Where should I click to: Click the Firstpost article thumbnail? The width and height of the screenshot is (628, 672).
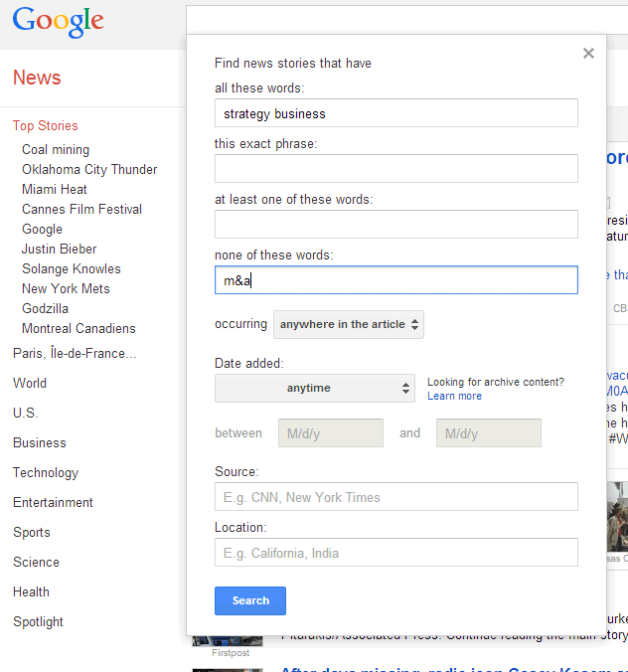228,640
